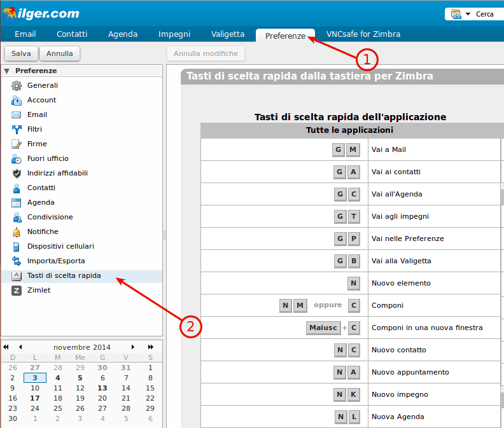The width and height of the screenshot is (504, 428).
Task: Click the Zimlet Z icon
Action: point(17,290)
